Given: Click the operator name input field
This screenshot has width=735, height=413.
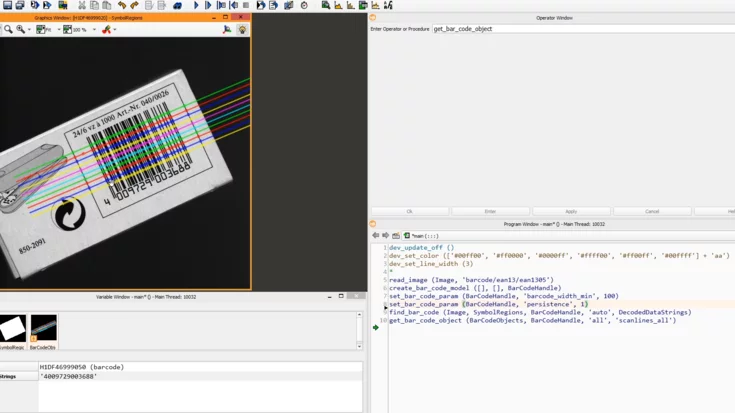Looking at the screenshot, I should click(x=580, y=29).
